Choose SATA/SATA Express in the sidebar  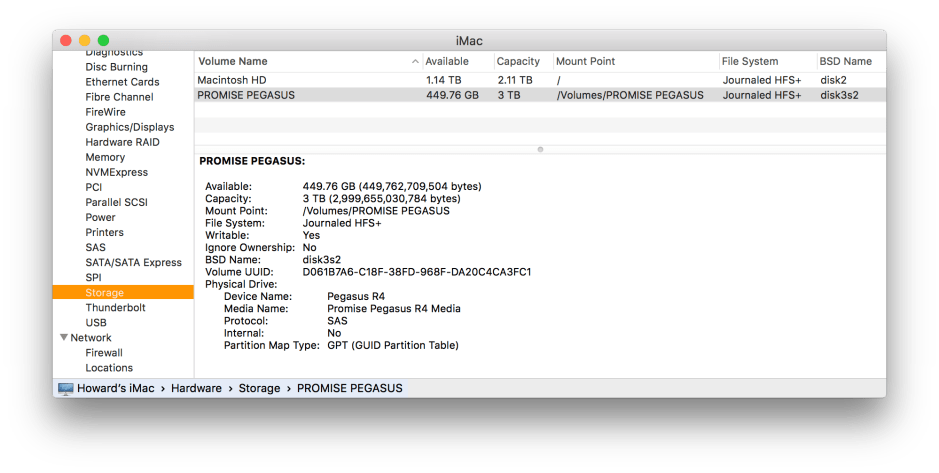coord(133,262)
